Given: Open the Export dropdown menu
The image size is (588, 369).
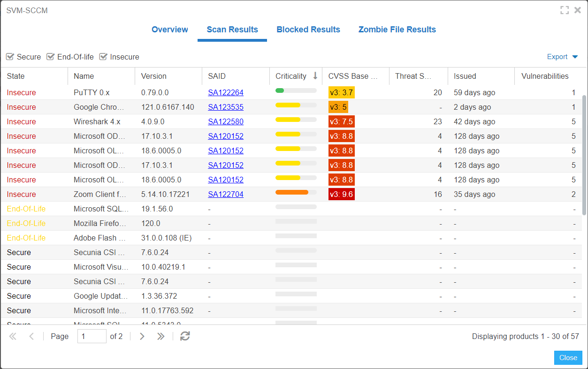Looking at the screenshot, I should 562,57.
